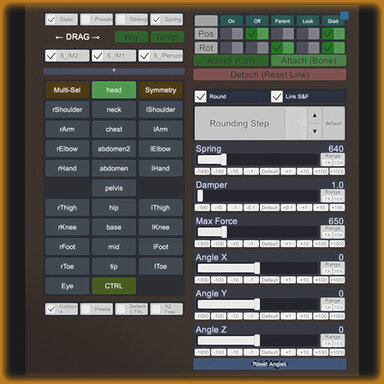
Task: Set Spring range to 10X
Action: click(x=338, y=163)
